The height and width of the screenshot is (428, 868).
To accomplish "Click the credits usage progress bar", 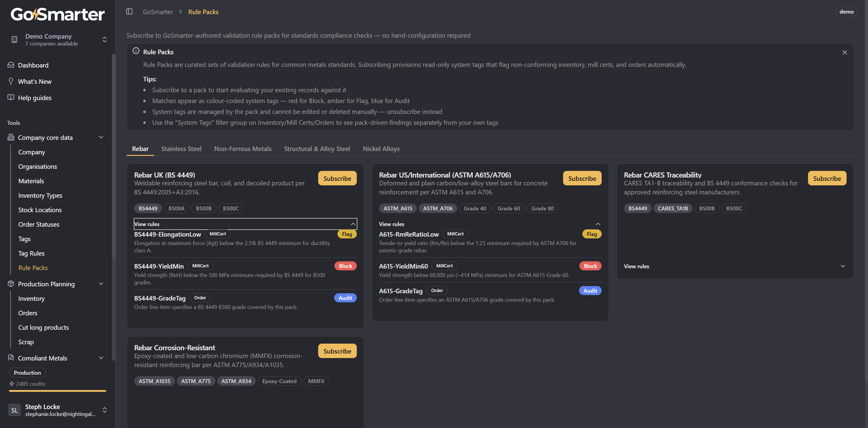I will pyautogui.click(x=58, y=391).
